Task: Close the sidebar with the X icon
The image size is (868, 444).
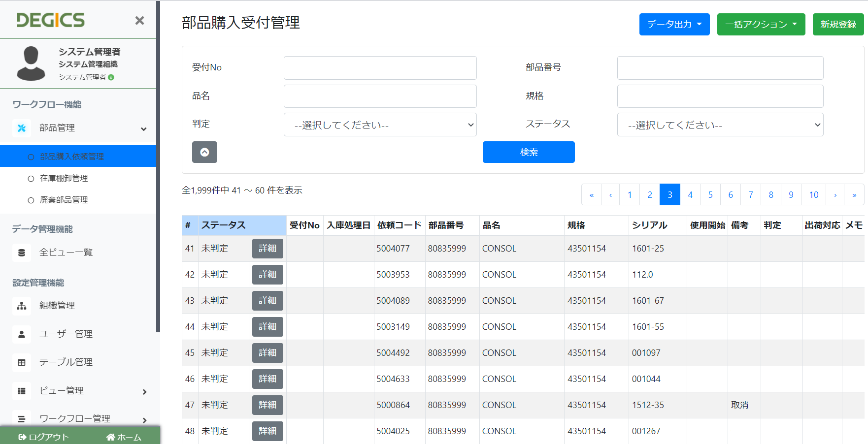Action: [139, 20]
